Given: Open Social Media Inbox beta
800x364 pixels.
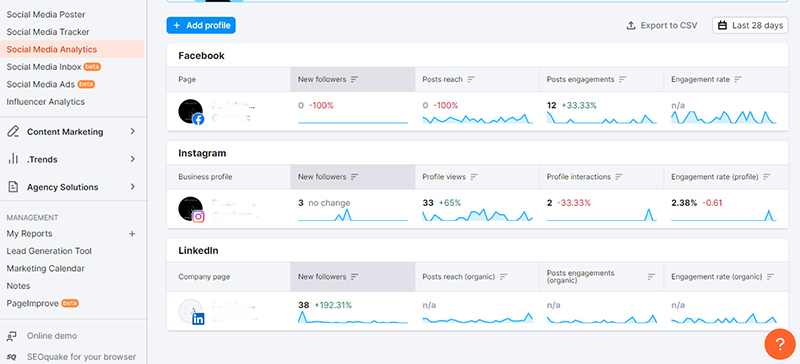Looking at the screenshot, I should pyautogui.click(x=54, y=67).
